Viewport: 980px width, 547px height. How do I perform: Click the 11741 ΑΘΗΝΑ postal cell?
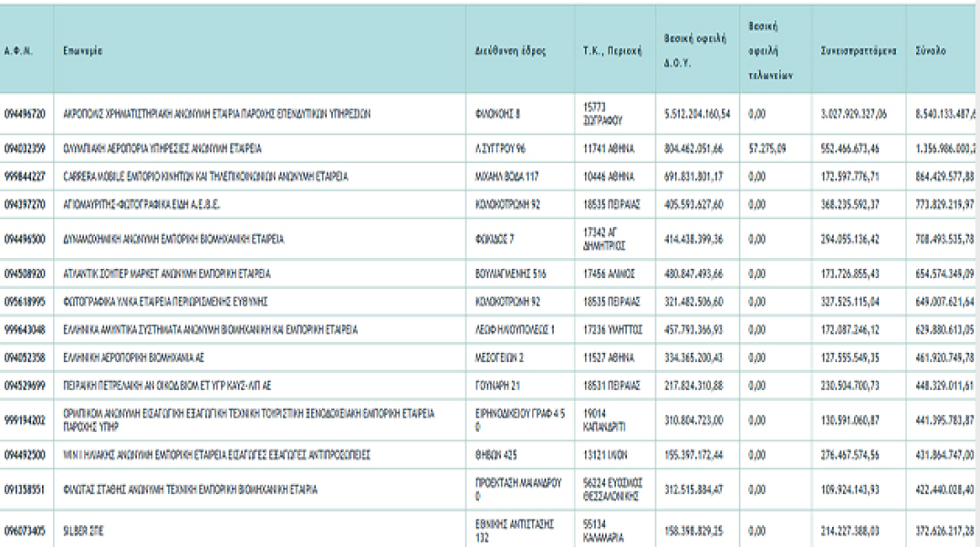click(608, 149)
